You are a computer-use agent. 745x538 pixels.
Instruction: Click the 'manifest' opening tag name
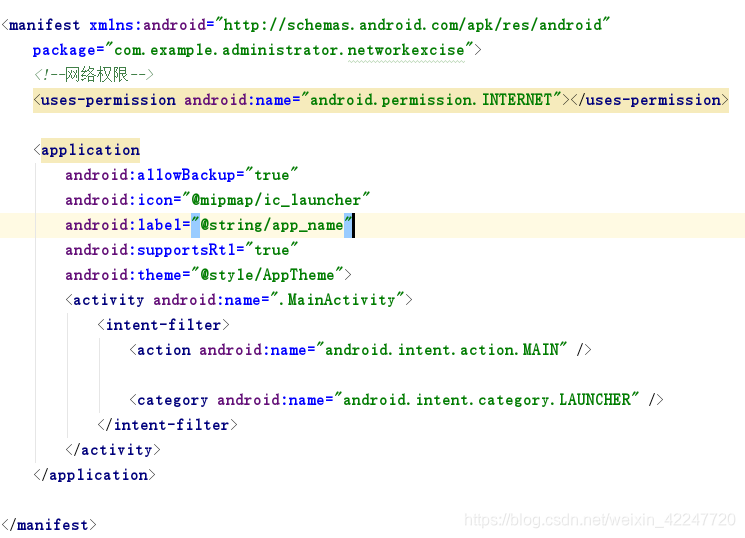(x=44, y=25)
